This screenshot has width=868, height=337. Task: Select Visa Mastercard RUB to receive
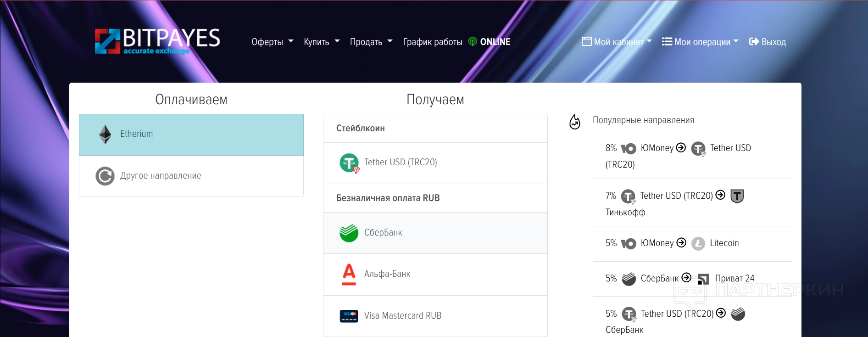[x=435, y=316]
